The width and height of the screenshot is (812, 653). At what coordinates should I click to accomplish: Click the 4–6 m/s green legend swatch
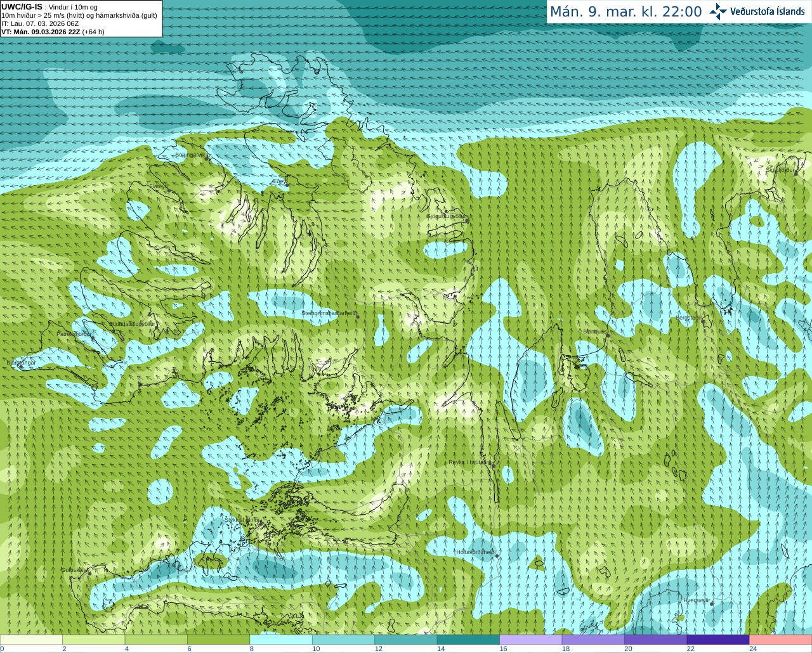coord(156,640)
